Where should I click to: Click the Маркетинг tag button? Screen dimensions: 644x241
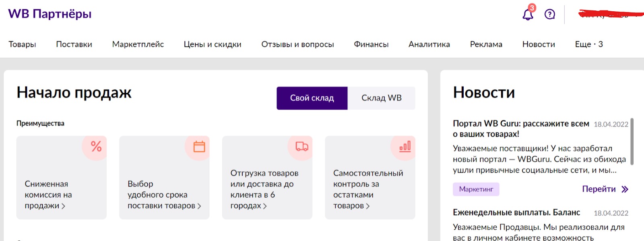click(x=476, y=189)
